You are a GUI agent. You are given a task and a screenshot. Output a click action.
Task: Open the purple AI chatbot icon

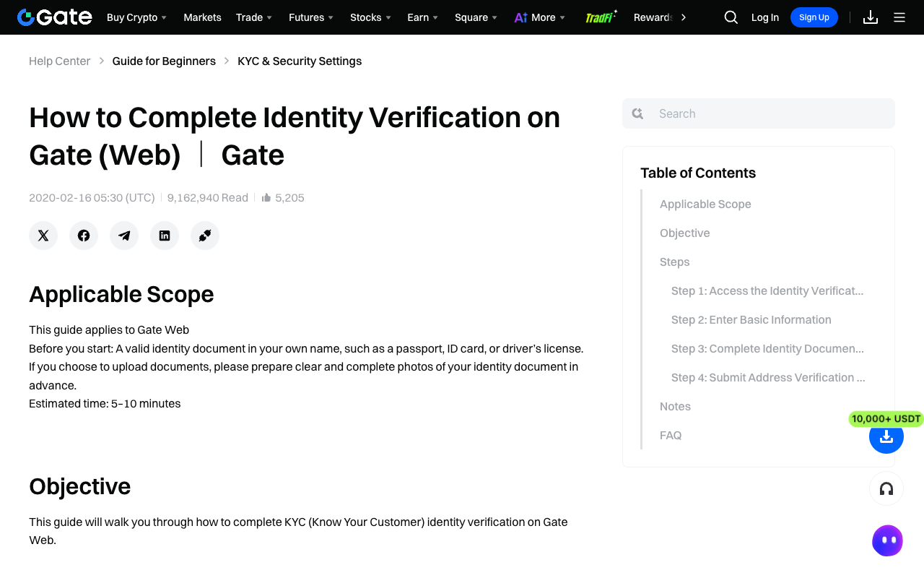coord(887,540)
